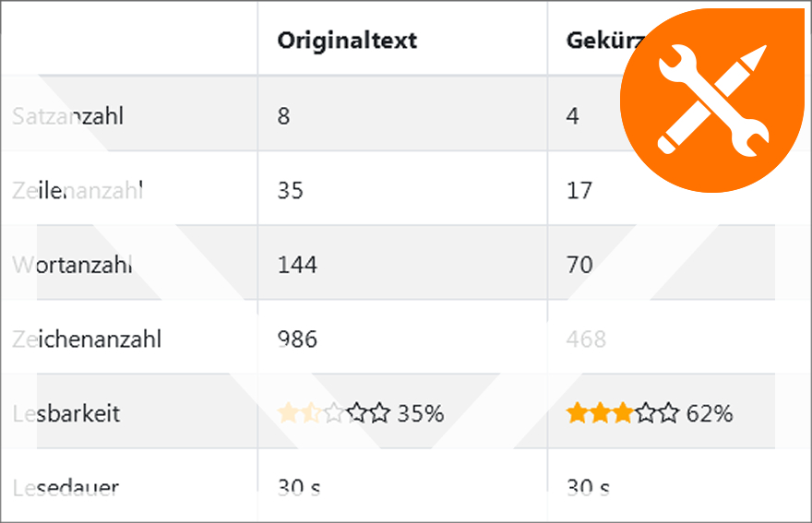Select the original line count 35
812x523 pixels.
[290, 191]
